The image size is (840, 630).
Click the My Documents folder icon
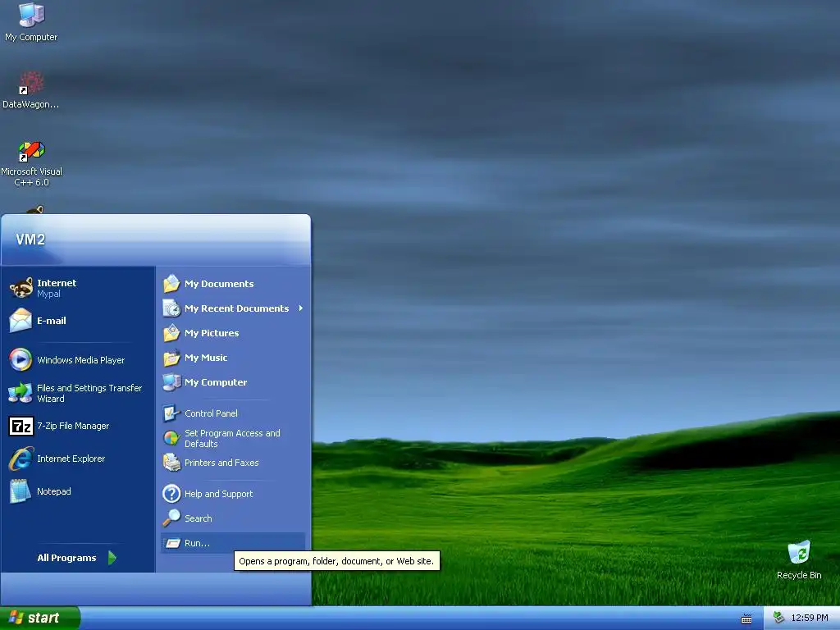coord(171,283)
